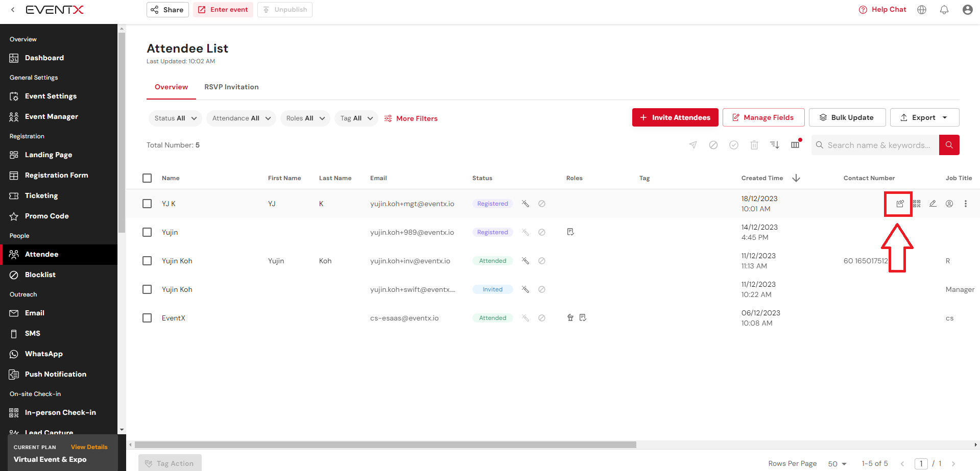Image resolution: width=980 pixels, height=471 pixels.
Task: Click the sidebar vertical scrollbar
Action: click(122, 132)
